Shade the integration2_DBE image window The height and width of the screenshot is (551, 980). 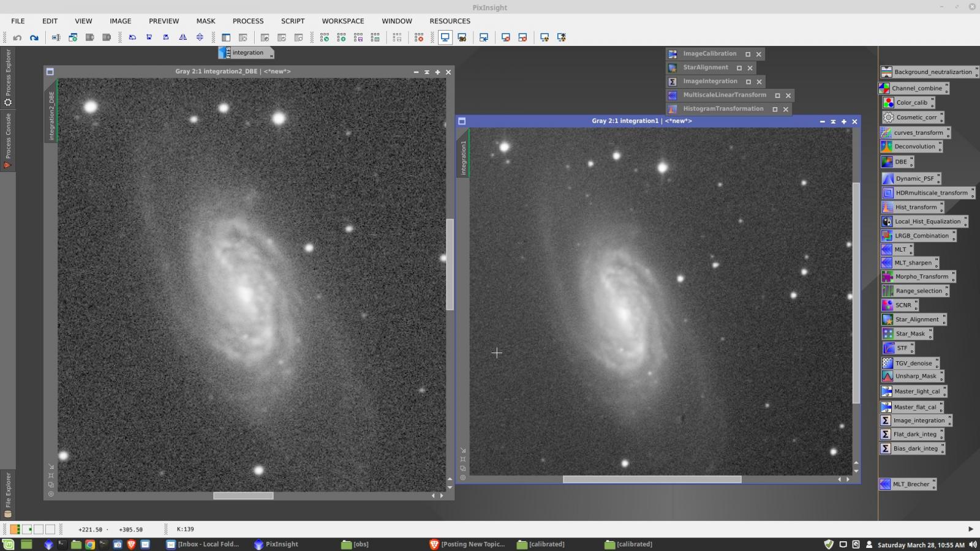427,72
